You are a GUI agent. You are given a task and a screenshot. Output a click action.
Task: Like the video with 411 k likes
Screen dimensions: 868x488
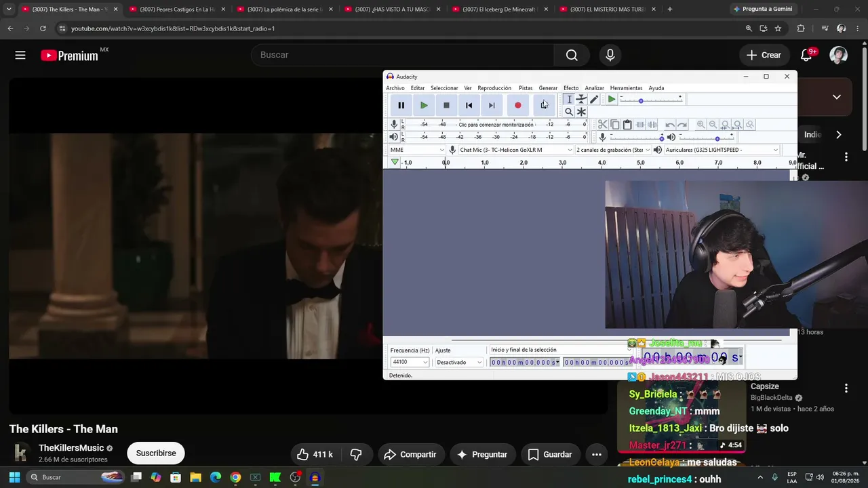pyautogui.click(x=315, y=454)
